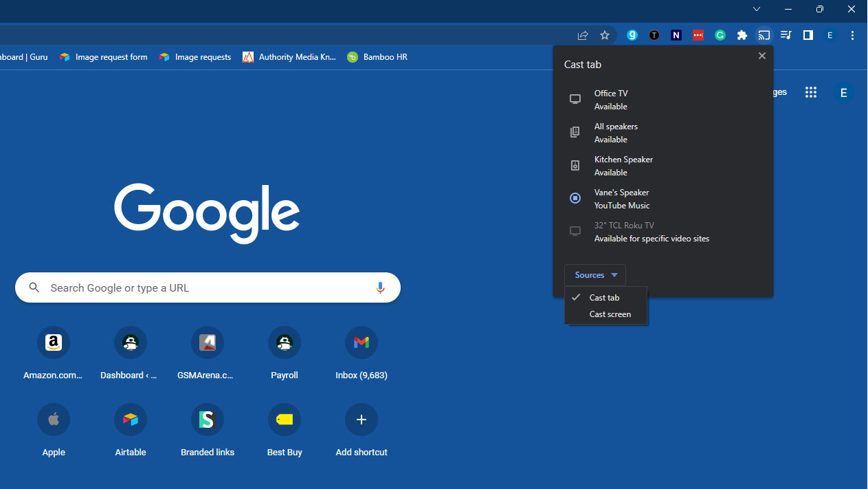
Task: Cast to Kitchen Speaker
Action: (623, 166)
